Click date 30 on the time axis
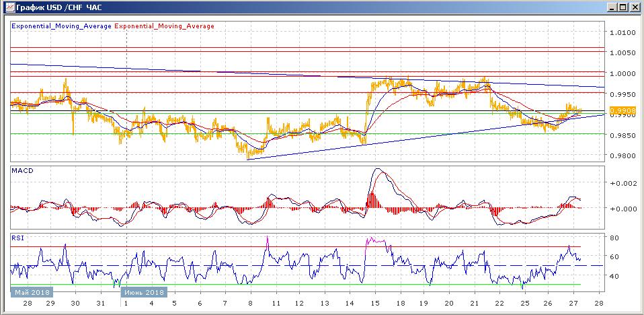 (75, 304)
